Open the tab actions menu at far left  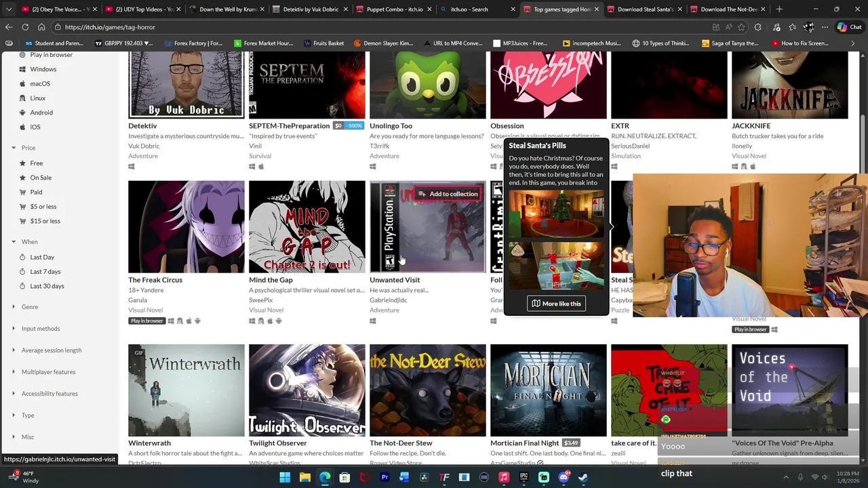point(9,9)
